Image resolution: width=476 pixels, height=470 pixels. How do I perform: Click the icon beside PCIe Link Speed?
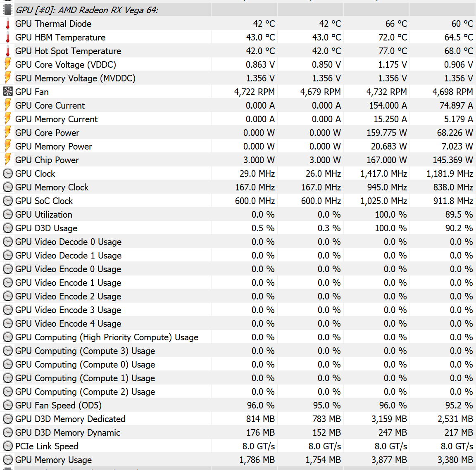7,446
